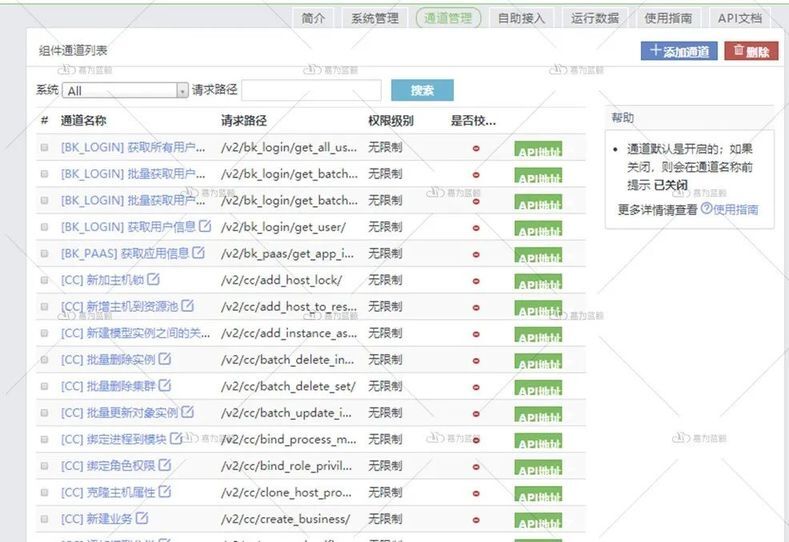The image size is (789, 542).
Task: Click red status icon in 获取所有用户 row
Action: point(476,148)
